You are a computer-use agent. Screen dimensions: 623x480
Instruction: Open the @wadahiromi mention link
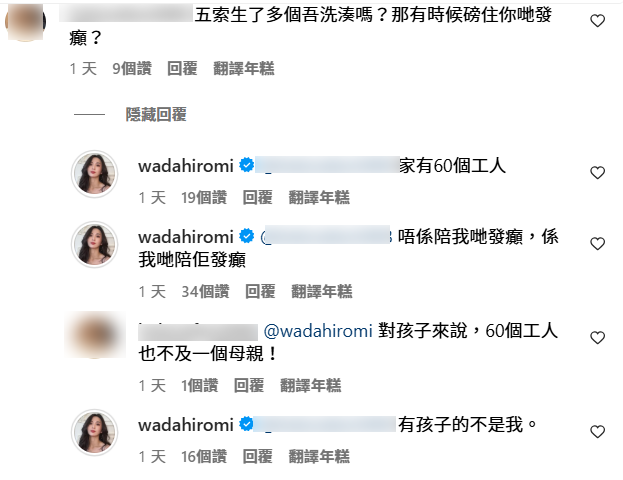[318, 331]
